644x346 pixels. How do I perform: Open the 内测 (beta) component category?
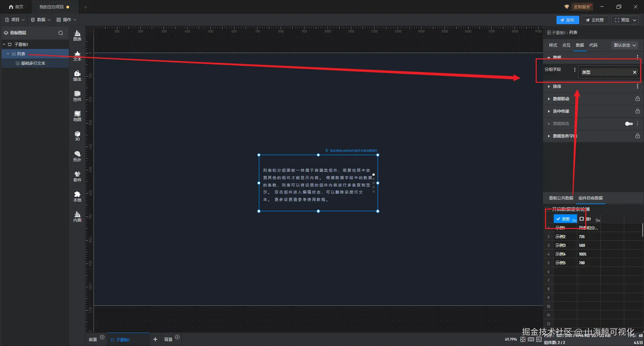tap(77, 217)
